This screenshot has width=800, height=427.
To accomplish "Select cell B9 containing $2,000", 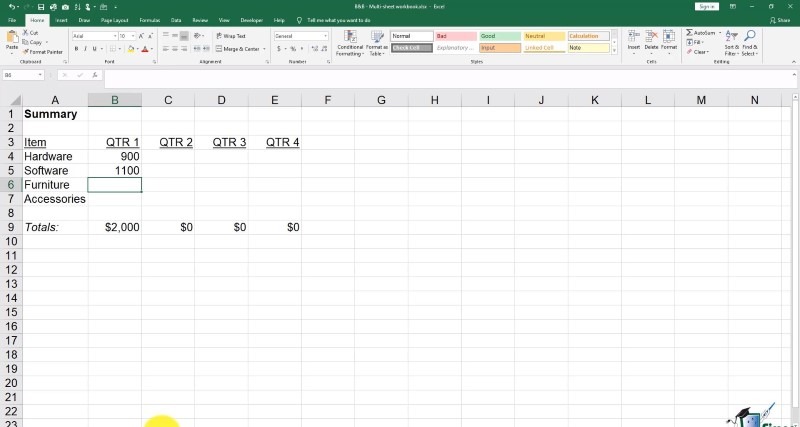I will [x=114, y=227].
